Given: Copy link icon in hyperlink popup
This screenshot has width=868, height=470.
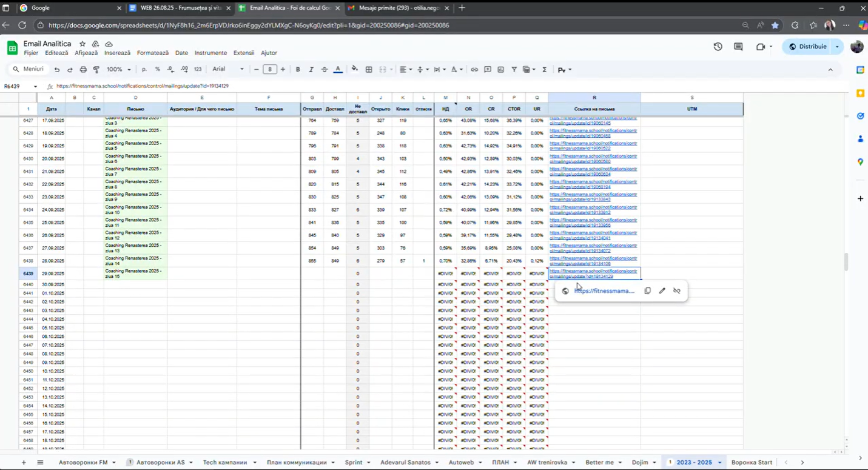Looking at the screenshot, I should (647, 291).
